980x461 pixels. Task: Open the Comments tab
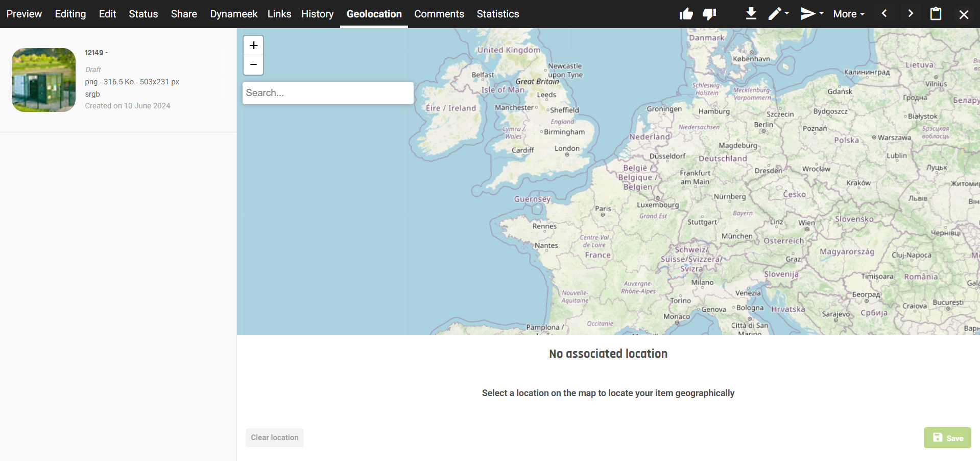(439, 14)
